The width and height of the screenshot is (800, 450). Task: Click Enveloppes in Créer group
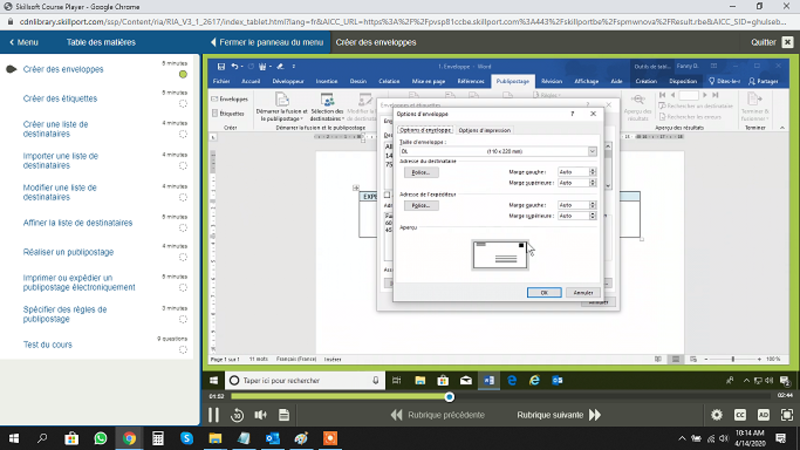pos(230,99)
